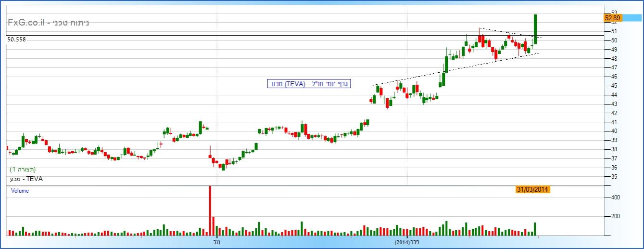Click the 31/03/2014 date tag
Screen dimensions: 644x249
click(532, 190)
